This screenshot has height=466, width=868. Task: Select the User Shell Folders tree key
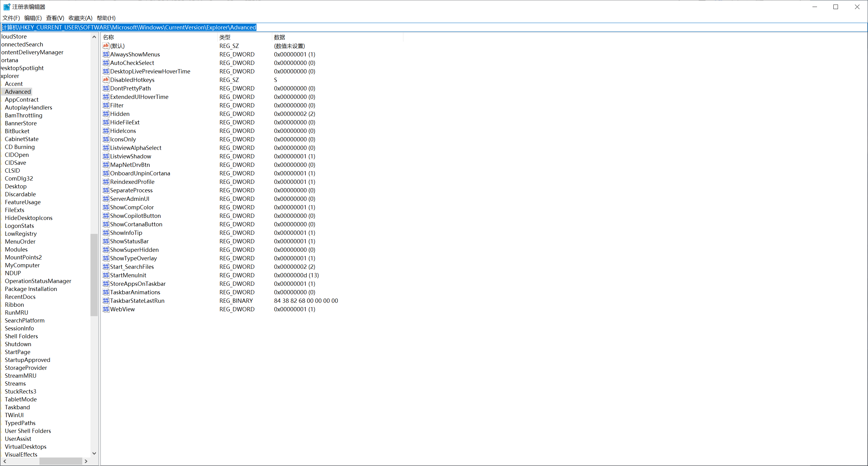[28, 431]
